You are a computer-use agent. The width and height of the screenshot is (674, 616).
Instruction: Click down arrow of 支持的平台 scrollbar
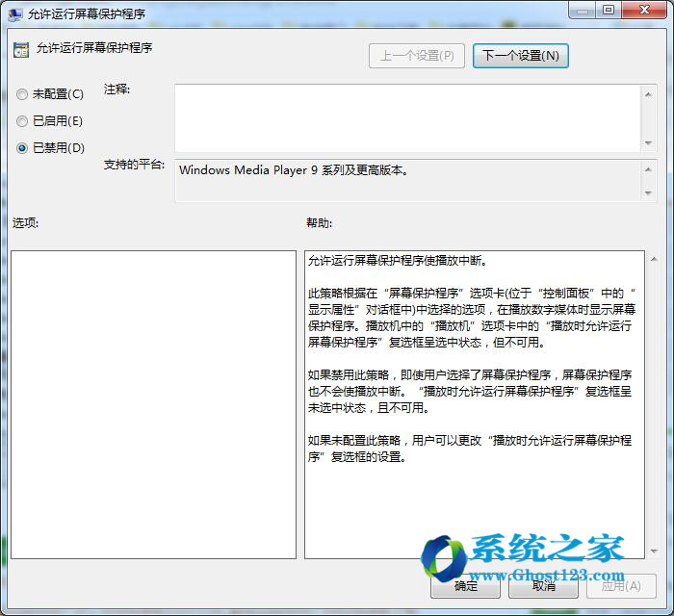pyautogui.click(x=648, y=192)
